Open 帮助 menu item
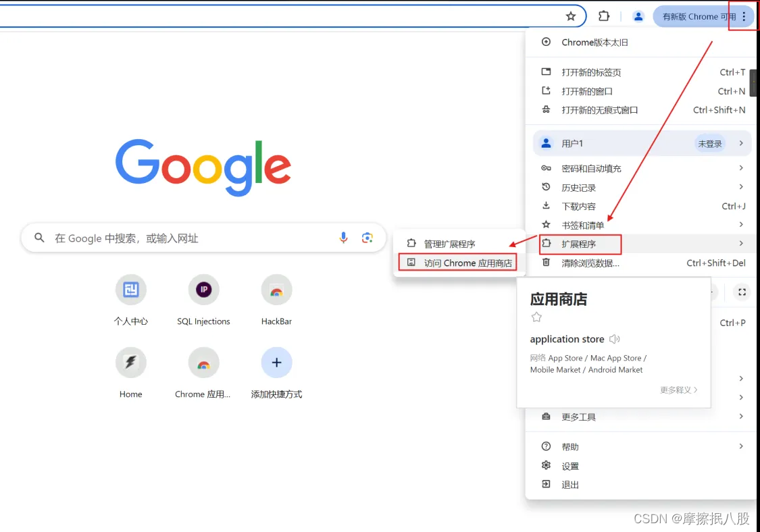This screenshot has width=760, height=532. pos(641,447)
